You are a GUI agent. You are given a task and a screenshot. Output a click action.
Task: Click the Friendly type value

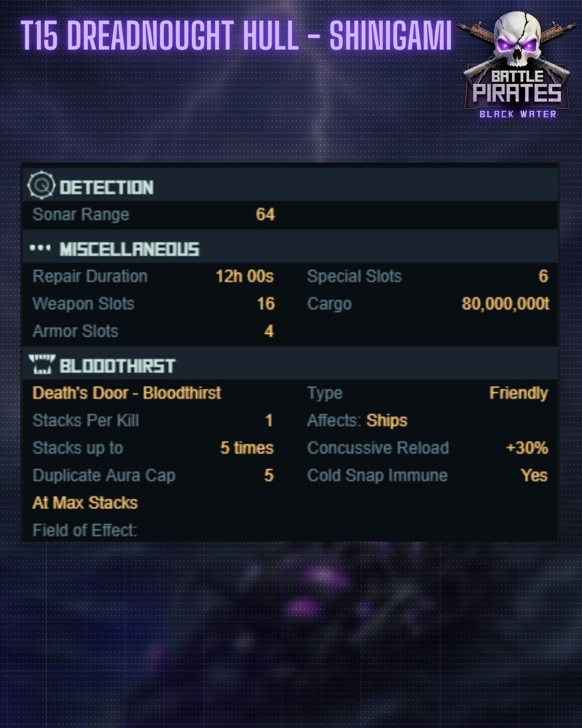coord(518,393)
